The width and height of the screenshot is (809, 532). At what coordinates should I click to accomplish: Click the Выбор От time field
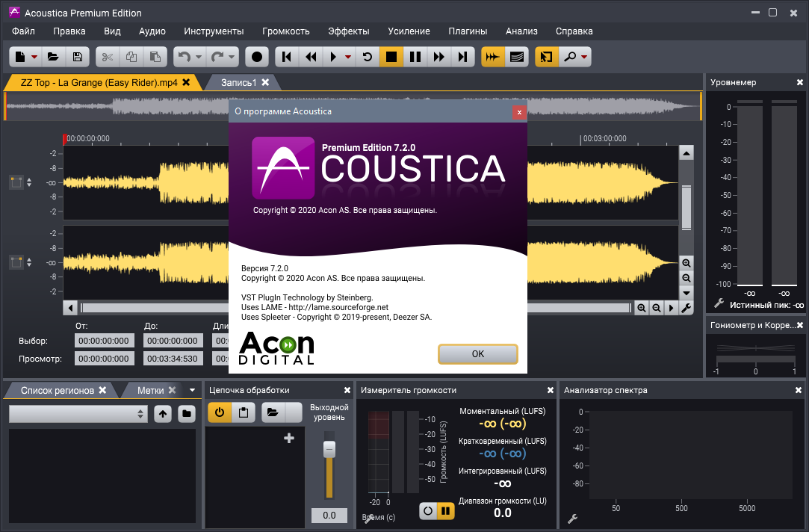tap(105, 341)
